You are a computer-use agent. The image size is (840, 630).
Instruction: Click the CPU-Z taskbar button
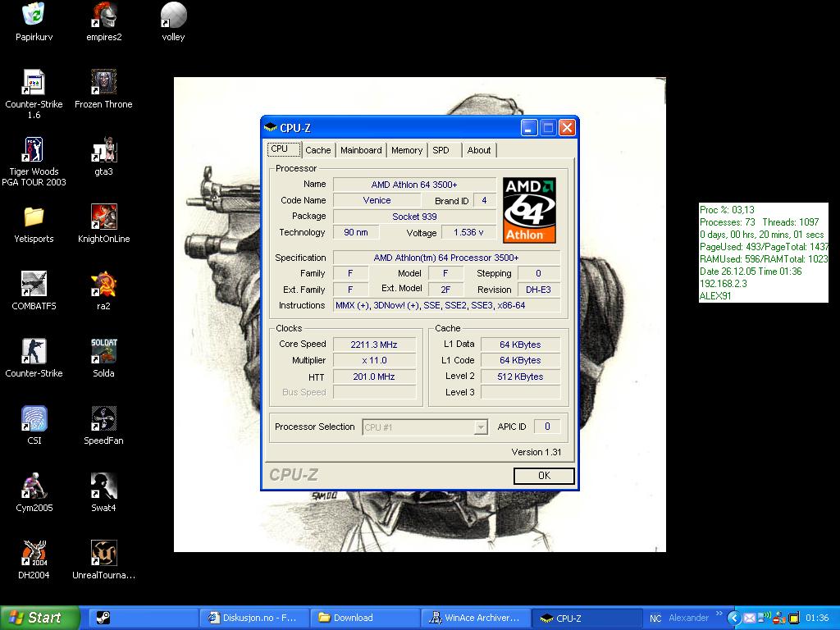click(587, 618)
